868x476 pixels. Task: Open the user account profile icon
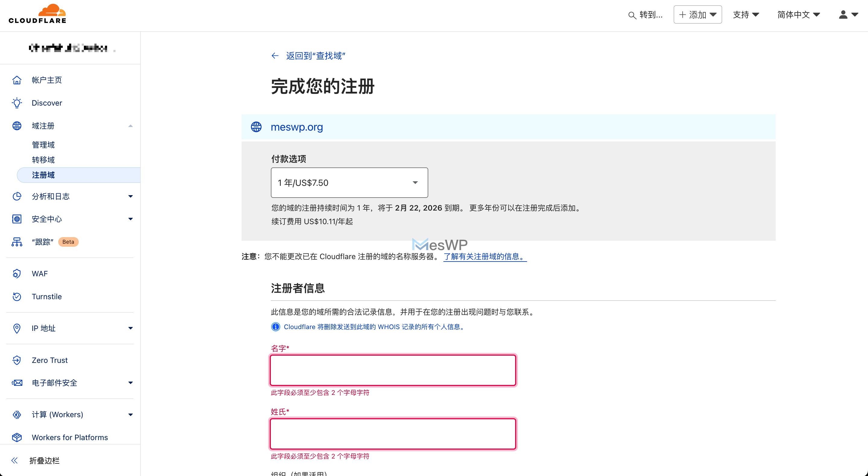(843, 14)
